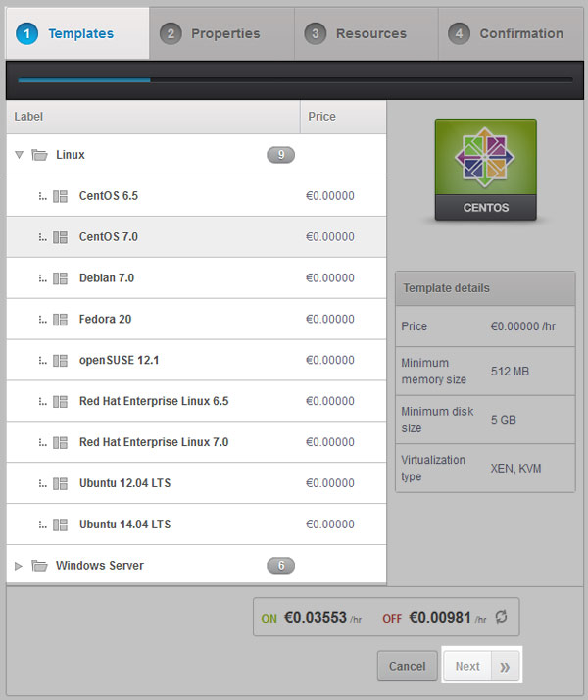
Task: Click the Label column header
Action: point(153,117)
